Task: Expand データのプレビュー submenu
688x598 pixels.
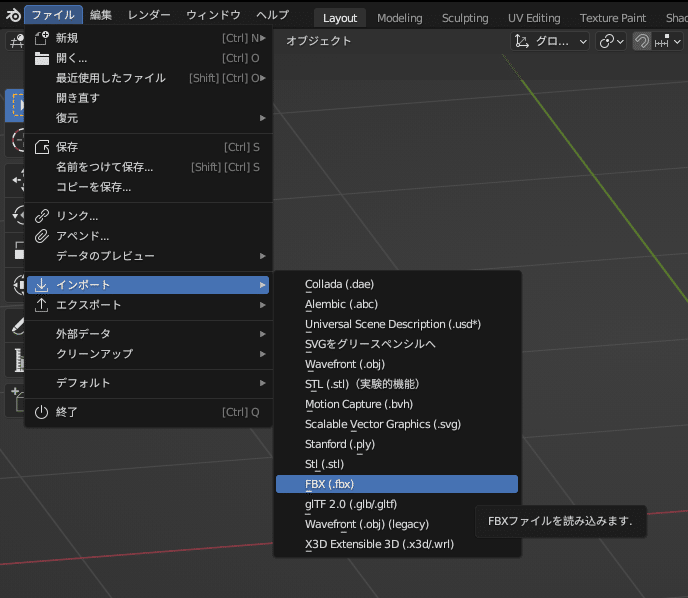Action: click(x=149, y=256)
